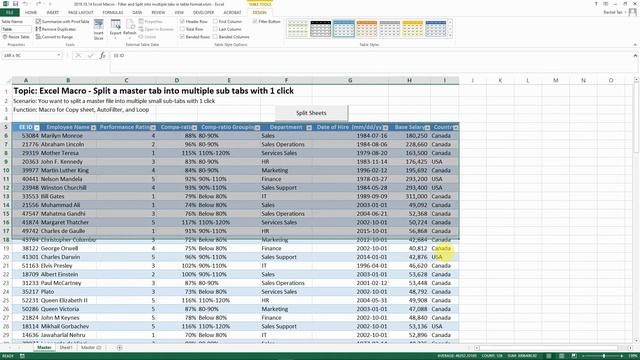Open the Employee Name filter dropdown
The width and height of the screenshot is (640, 360).
[93, 128]
